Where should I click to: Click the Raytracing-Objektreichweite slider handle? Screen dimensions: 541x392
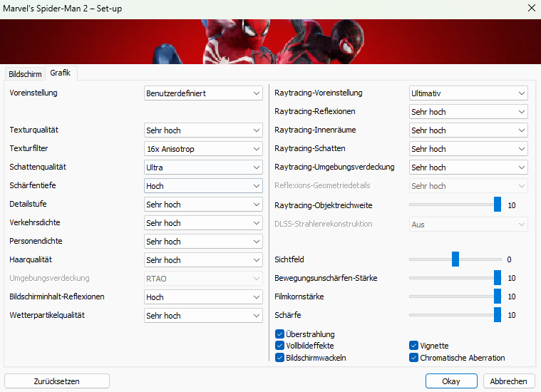click(498, 205)
